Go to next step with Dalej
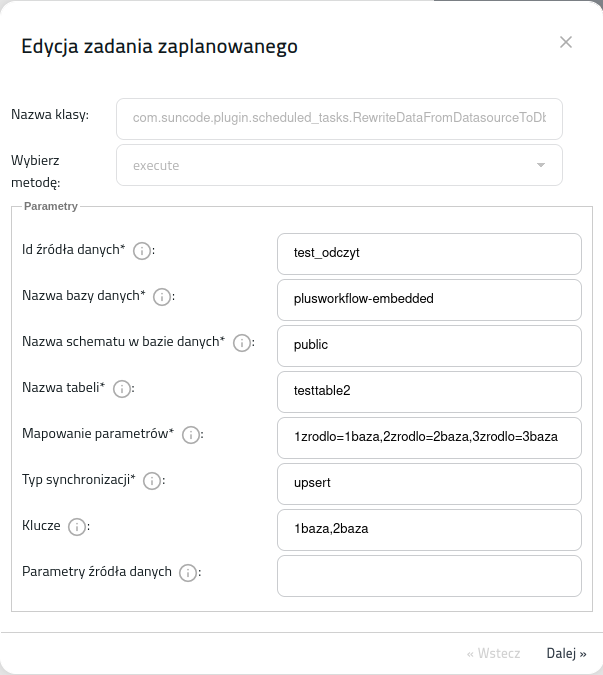The width and height of the screenshot is (603, 675). (x=566, y=653)
